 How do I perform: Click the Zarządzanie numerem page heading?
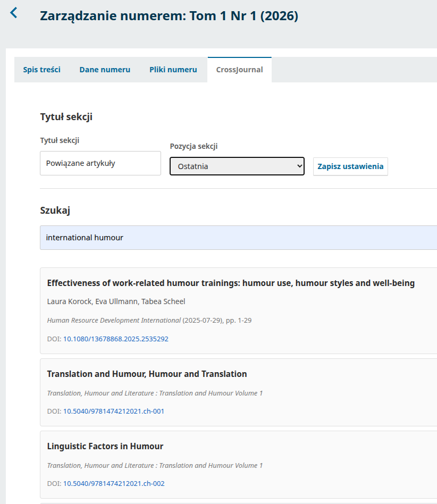(169, 16)
